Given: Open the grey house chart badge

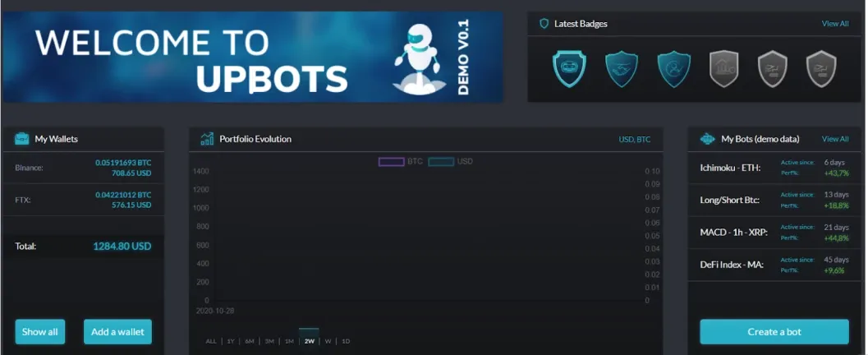Looking at the screenshot, I should [724, 69].
